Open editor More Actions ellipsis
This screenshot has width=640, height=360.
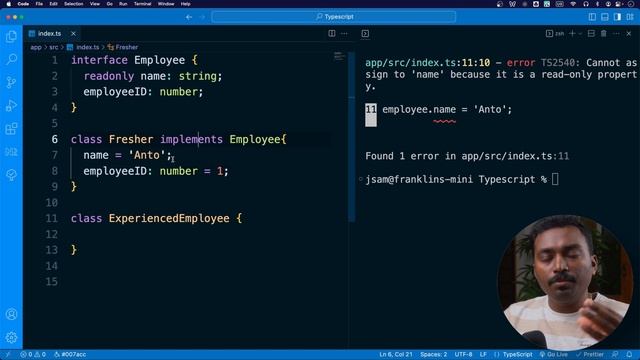(344, 33)
